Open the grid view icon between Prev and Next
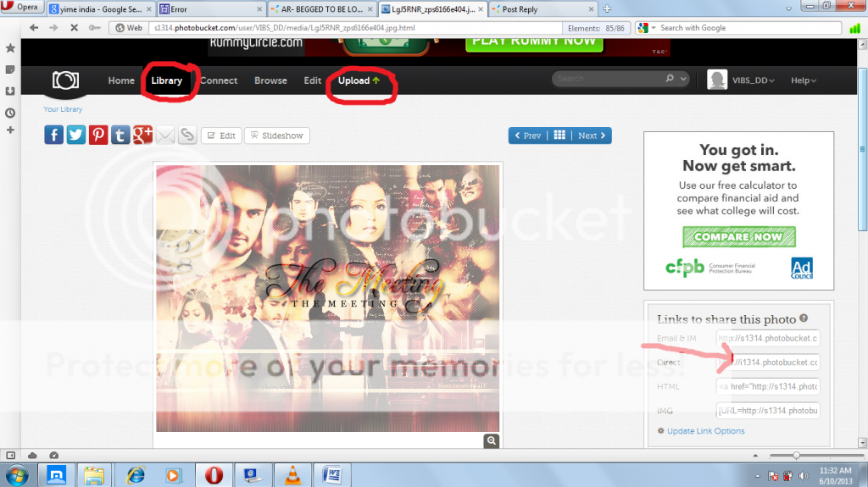 [x=559, y=136]
